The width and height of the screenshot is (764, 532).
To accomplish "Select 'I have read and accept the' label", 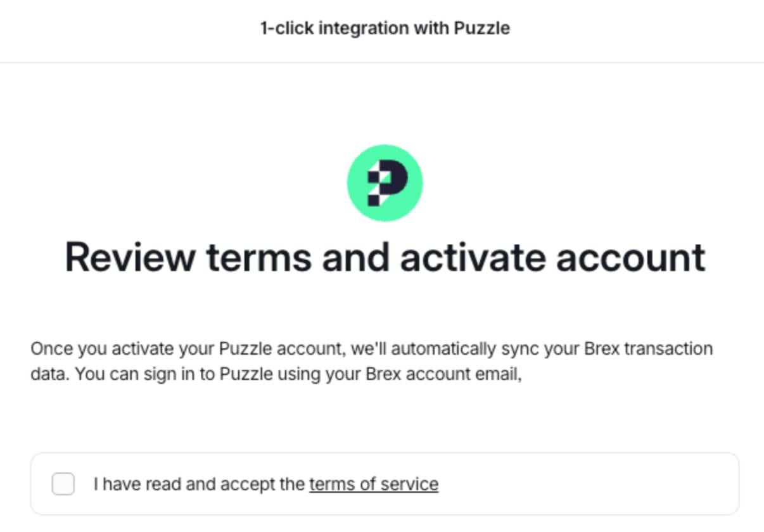I will [198, 483].
